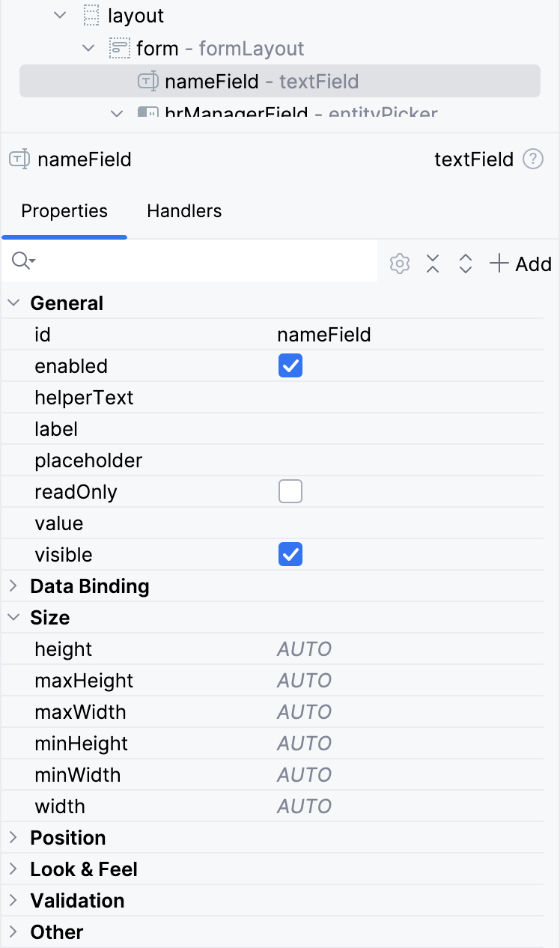The image size is (560, 948).
Task: Enable the readOnly checkbox
Action: (290, 492)
